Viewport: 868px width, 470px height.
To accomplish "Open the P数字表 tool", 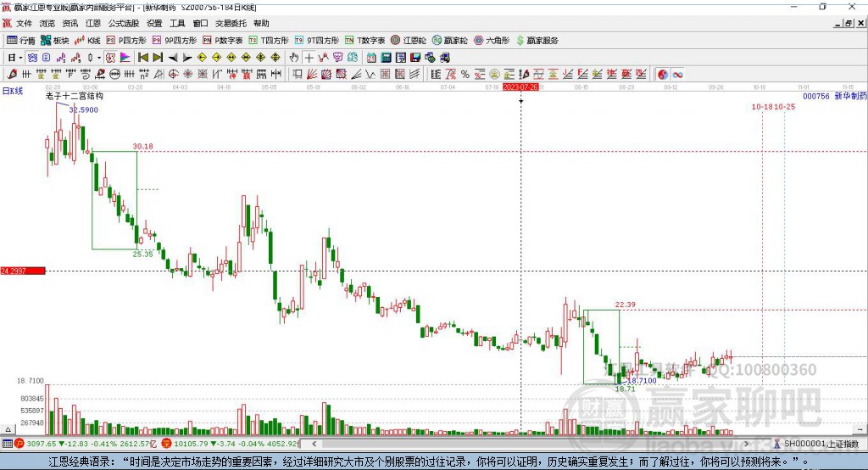I will click(223, 41).
